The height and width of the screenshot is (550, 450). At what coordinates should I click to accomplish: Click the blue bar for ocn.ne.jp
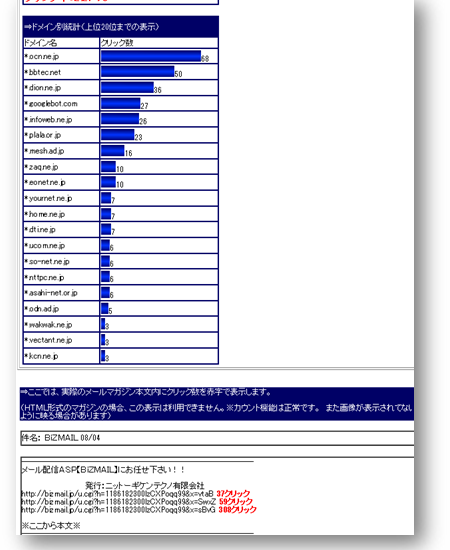tap(151, 56)
